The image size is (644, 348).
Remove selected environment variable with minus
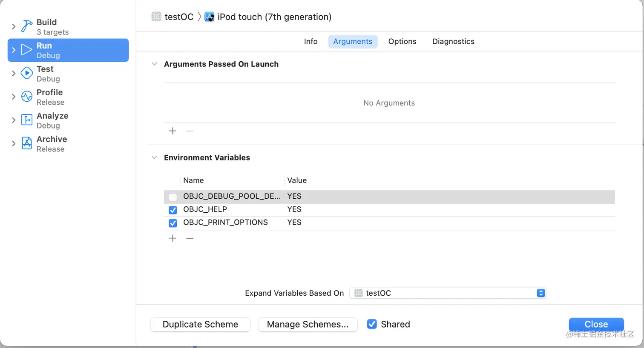click(x=190, y=238)
